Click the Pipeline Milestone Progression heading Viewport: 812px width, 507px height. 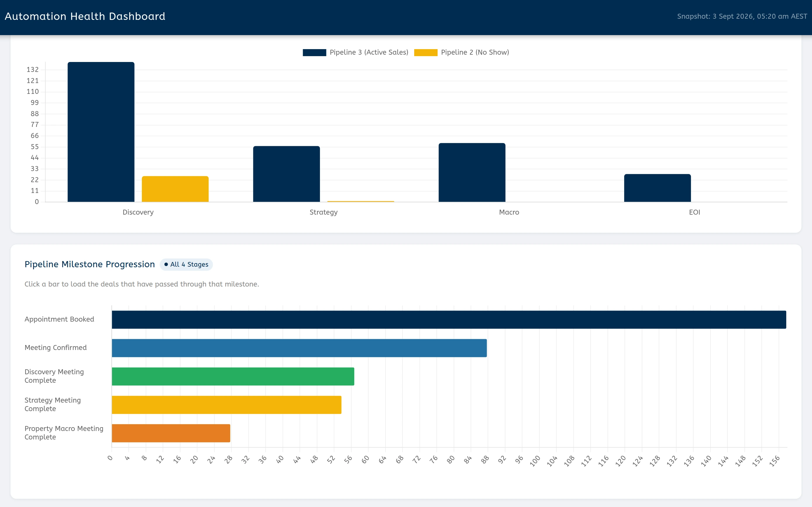pos(90,264)
